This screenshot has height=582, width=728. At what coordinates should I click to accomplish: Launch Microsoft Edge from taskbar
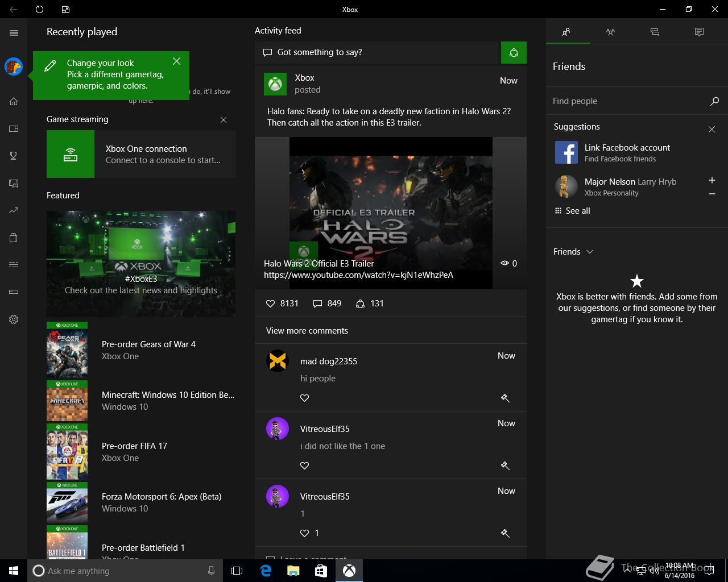pos(265,571)
